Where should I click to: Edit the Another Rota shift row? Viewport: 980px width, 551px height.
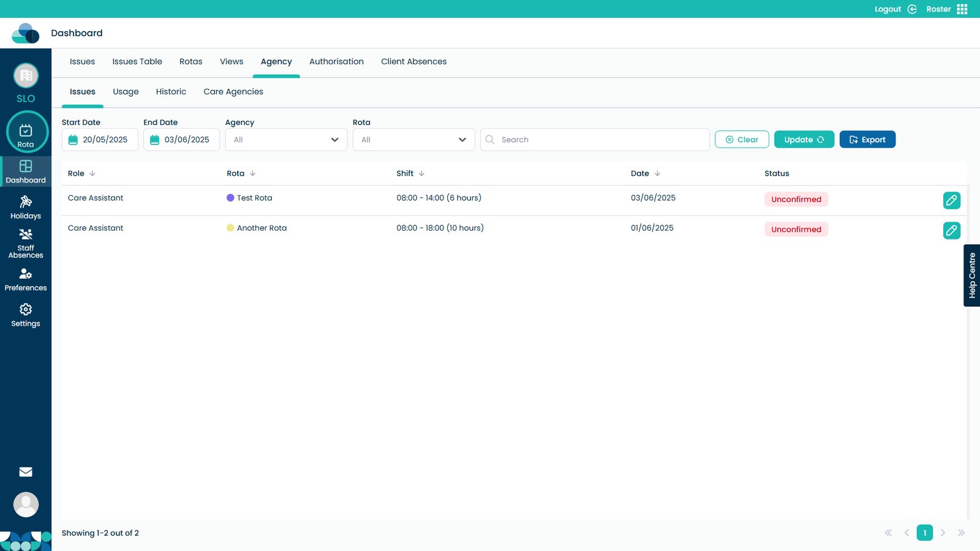pos(951,230)
